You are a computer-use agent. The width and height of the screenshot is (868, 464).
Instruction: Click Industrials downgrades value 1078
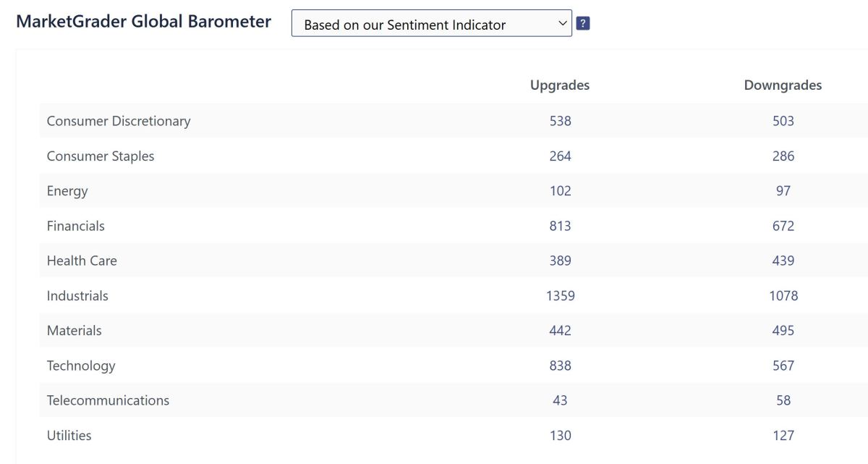tap(783, 295)
